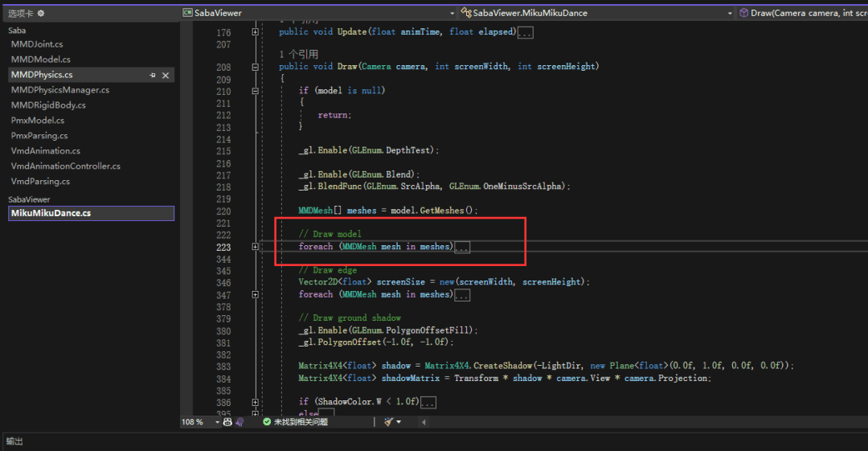Viewport: 868px width, 451px height.
Task: Expand the foreach block on line 223
Action: (x=256, y=247)
